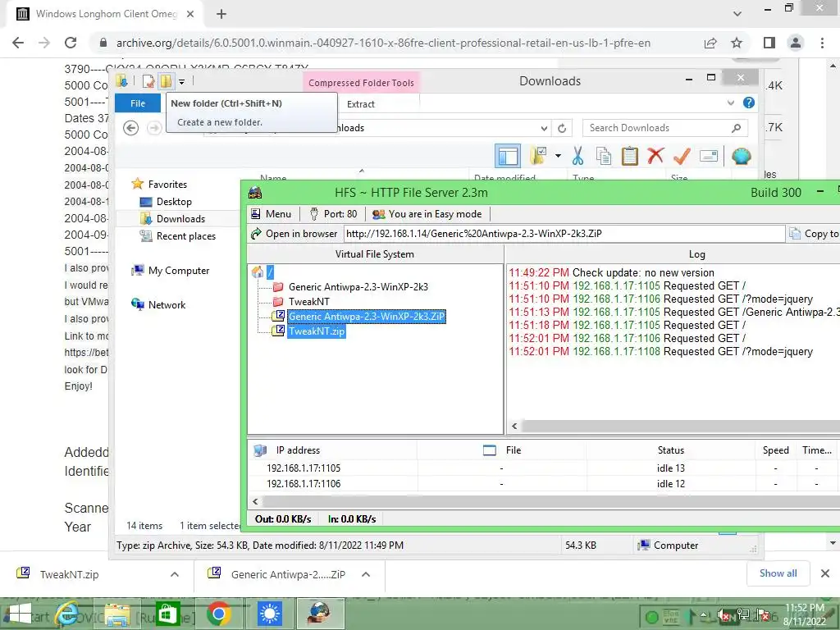Screen dimensions: 840x630
Task: Click the Properties icon in Downloads quick access toolbar
Action: coord(148,81)
